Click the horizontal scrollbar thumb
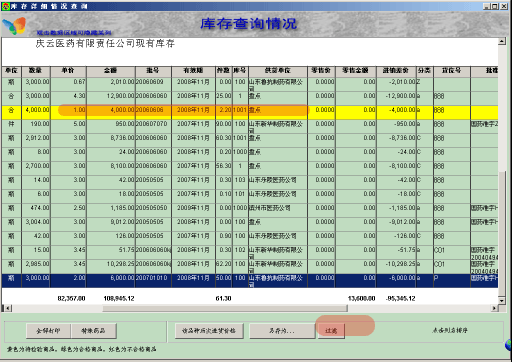 point(225,308)
